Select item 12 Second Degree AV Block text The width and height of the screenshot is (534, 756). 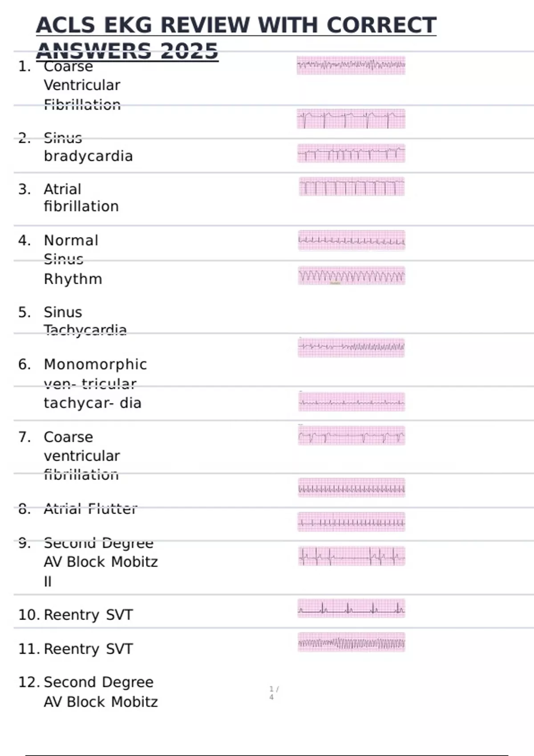101,692
